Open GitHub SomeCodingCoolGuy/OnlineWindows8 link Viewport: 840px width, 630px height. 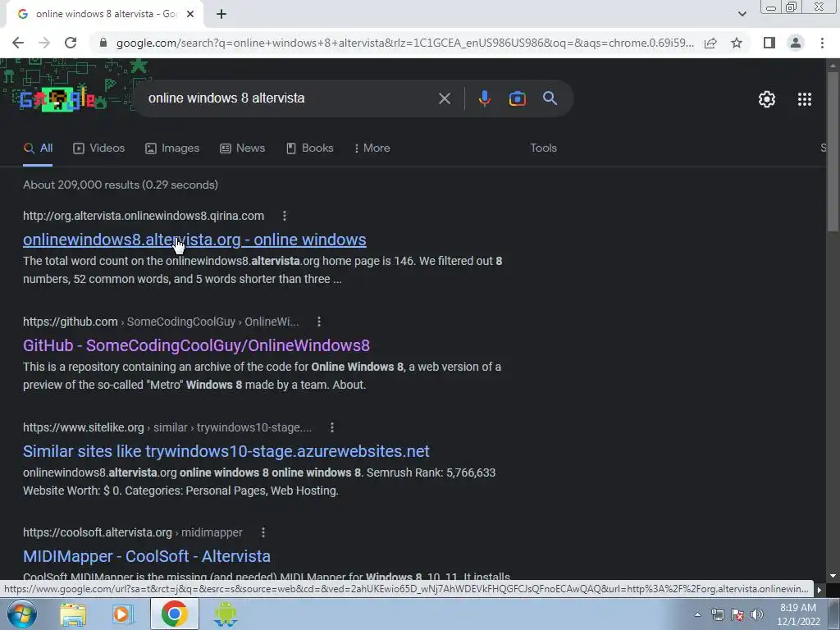pyautogui.click(x=196, y=345)
